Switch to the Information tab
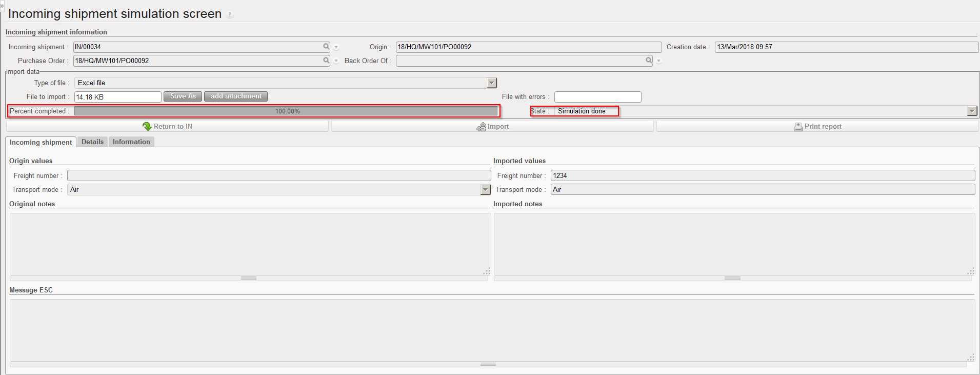This screenshot has height=375, width=980. (131, 142)
